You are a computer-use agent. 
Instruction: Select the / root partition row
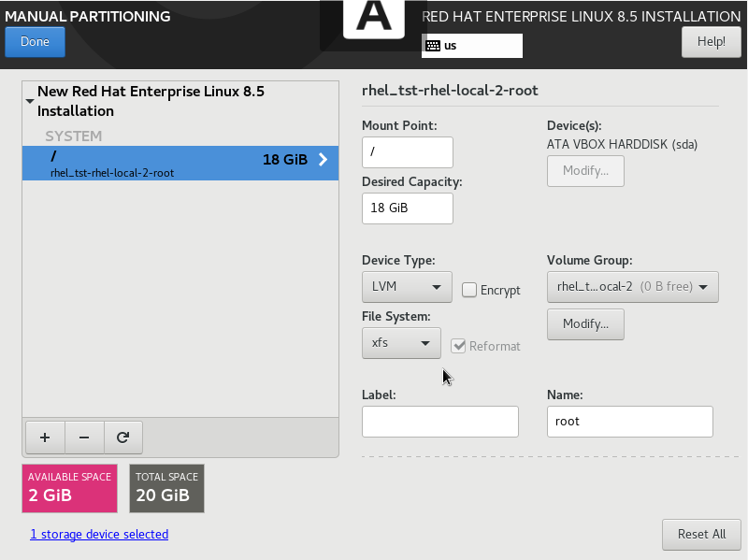coord(180,163)
